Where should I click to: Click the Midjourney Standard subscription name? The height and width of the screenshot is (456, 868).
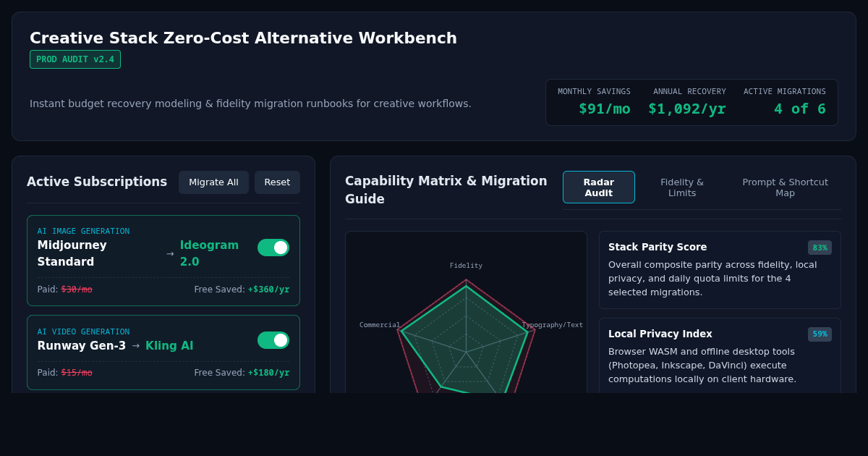[x=72, y=253]
